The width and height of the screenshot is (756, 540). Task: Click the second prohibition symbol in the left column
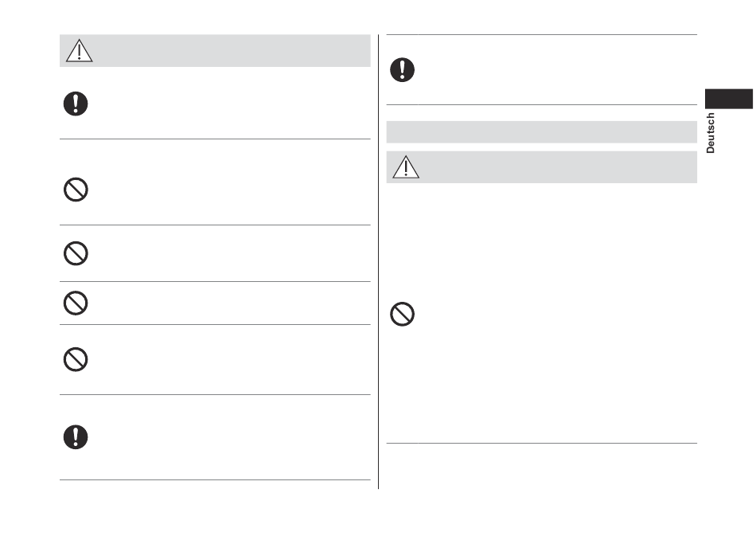click(x=76, y=253)
